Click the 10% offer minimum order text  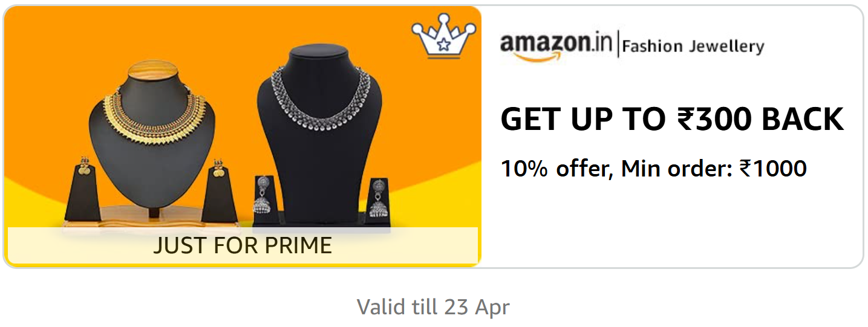coord(653,168)
